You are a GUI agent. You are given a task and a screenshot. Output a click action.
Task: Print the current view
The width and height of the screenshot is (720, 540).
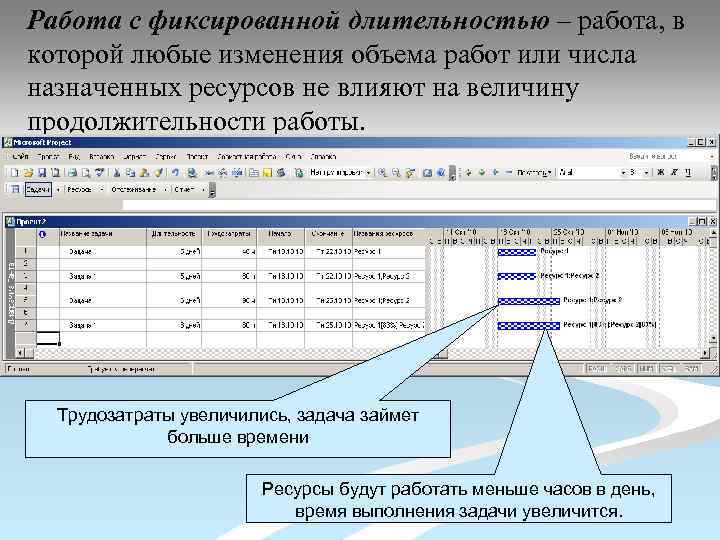click(x=73, y=173)
